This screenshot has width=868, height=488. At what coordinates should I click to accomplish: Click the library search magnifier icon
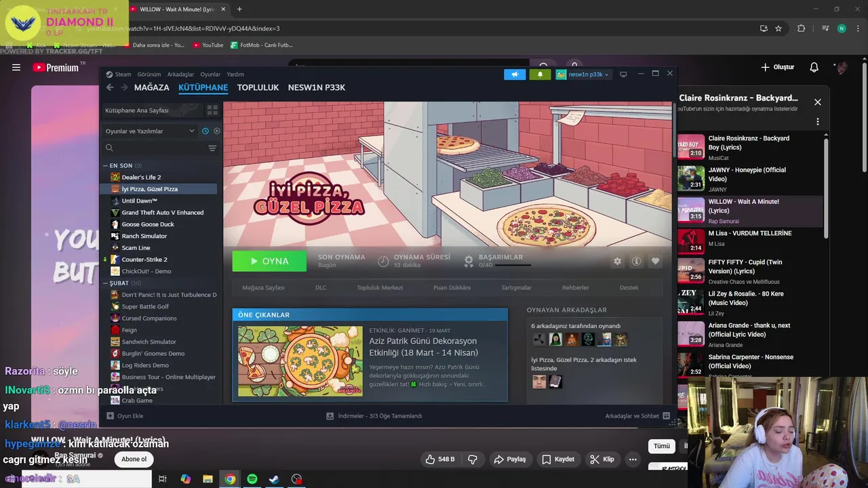click(109, 148)
